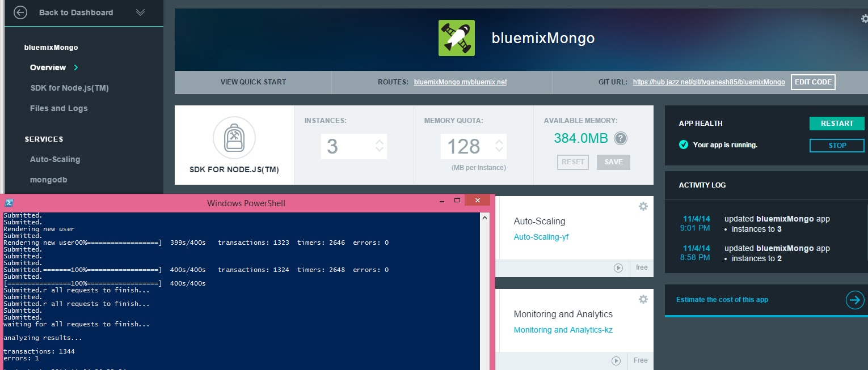Click the PowerShell window scrollbar up arrow

[x=485, y=217]
